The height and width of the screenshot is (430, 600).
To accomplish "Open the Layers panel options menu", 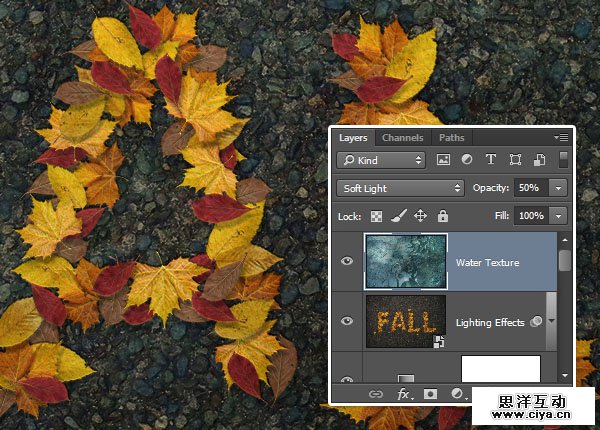I will click(561, 137).
